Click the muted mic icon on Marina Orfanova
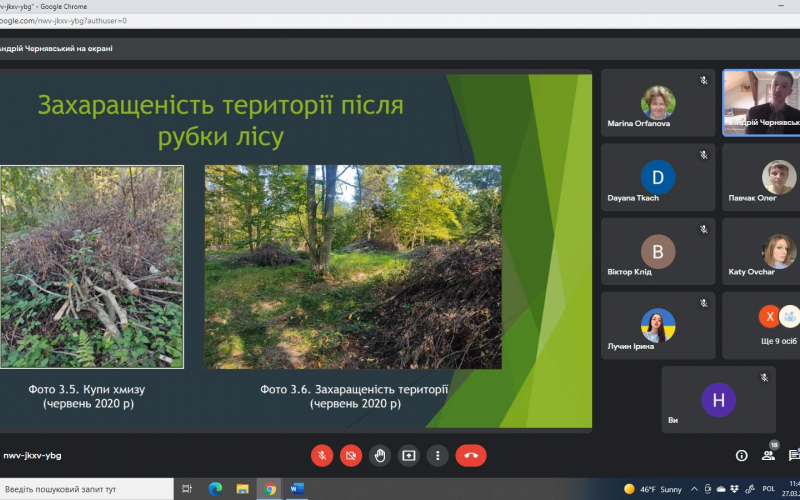 704,81
